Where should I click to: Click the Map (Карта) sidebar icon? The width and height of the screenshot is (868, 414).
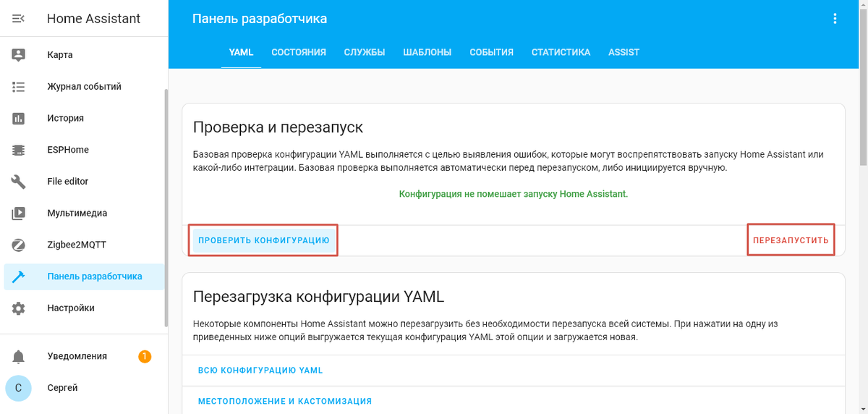click(x=19, y=55)
